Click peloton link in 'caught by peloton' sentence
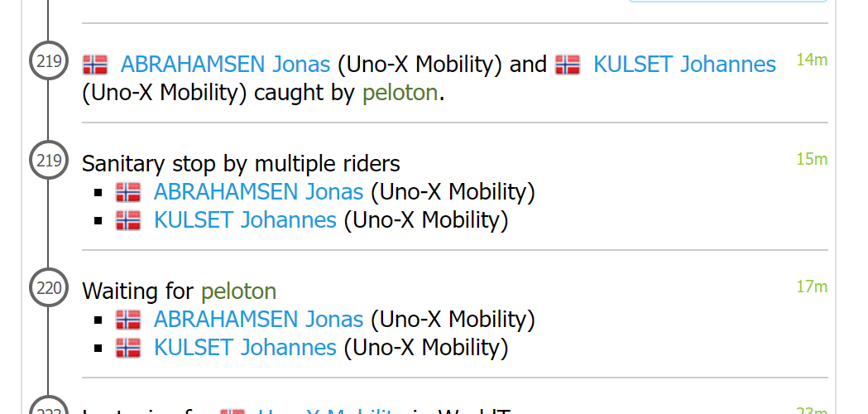Image resolution: width=868 pixels, height=414 pixels. (400, 93)
